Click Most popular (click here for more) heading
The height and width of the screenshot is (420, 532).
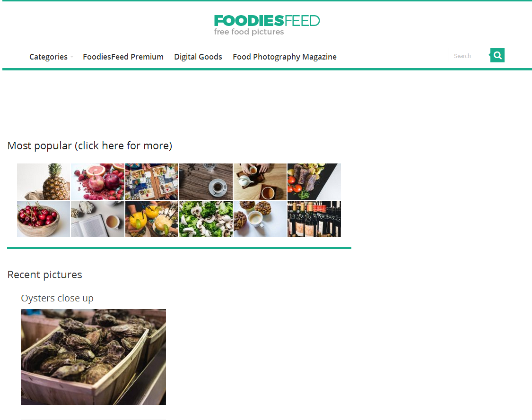click(x=90, y=146)
